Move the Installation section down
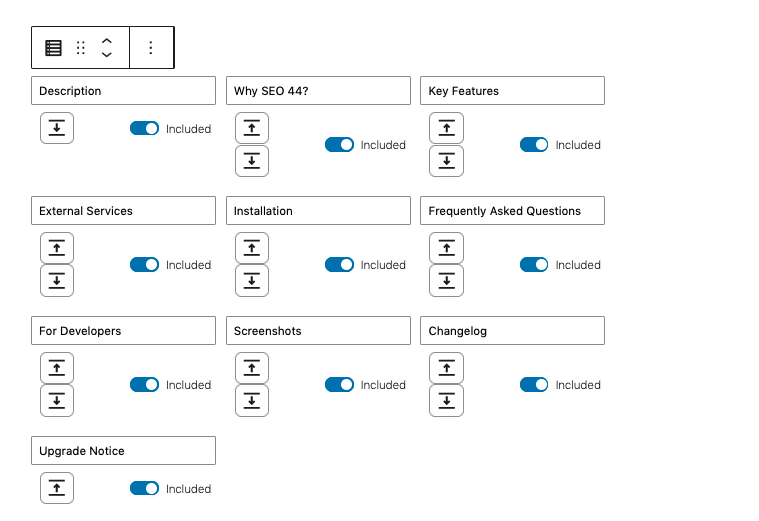Viewport: 759px width, 521px height. coord(252,280)
